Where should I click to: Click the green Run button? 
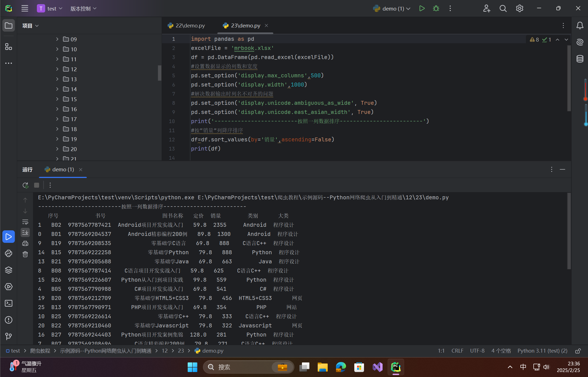422,9
